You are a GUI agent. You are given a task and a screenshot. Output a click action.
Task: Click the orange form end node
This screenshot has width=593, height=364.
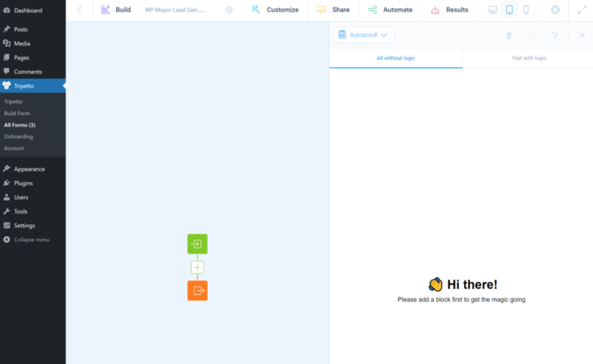pos(197,291)
